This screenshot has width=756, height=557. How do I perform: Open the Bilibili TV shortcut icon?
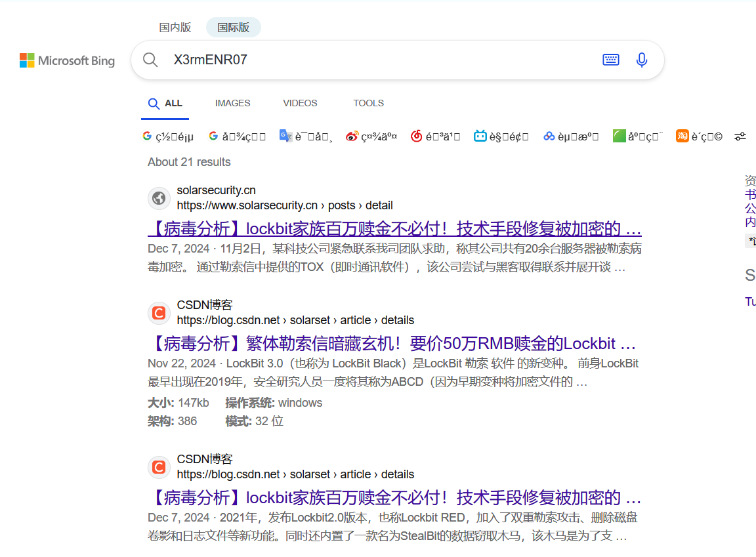pyautogui.click(x=480, y=136)
